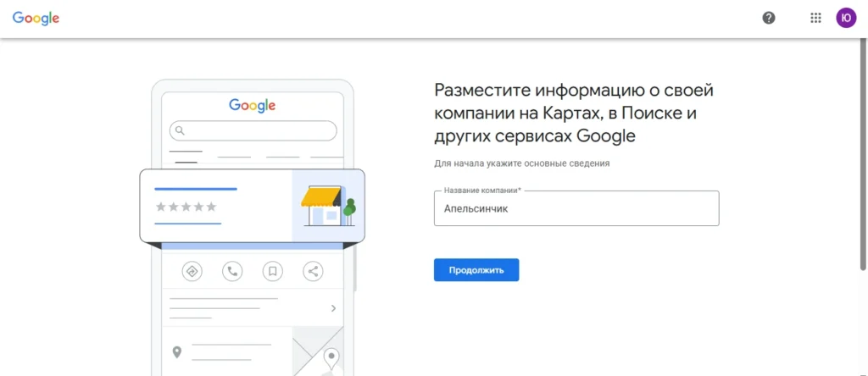Click the storefront icon in illustration card
The height and width of the screenshot is (376, 868).
328,206
